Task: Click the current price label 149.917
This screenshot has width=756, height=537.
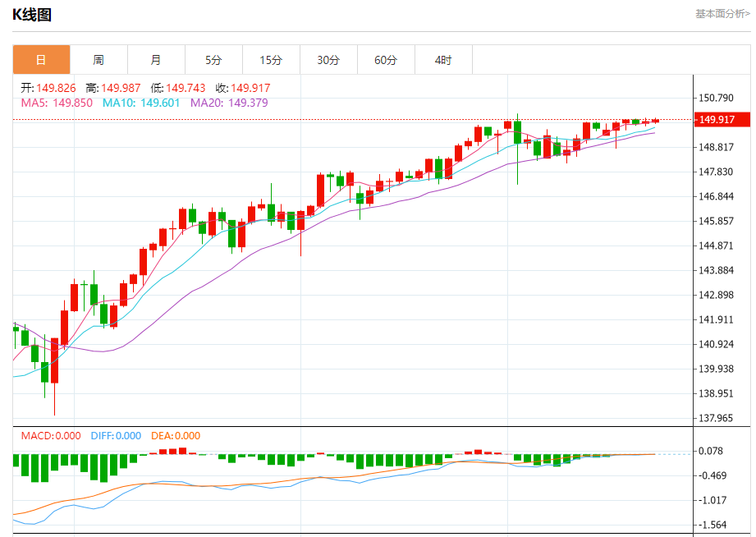Action: coord(722,120)
